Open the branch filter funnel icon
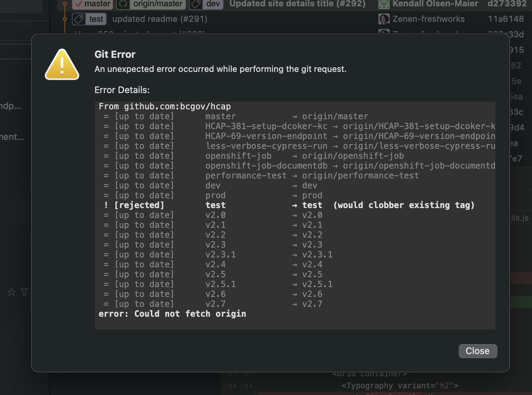The image size is (532, 395). coord(24,292)
